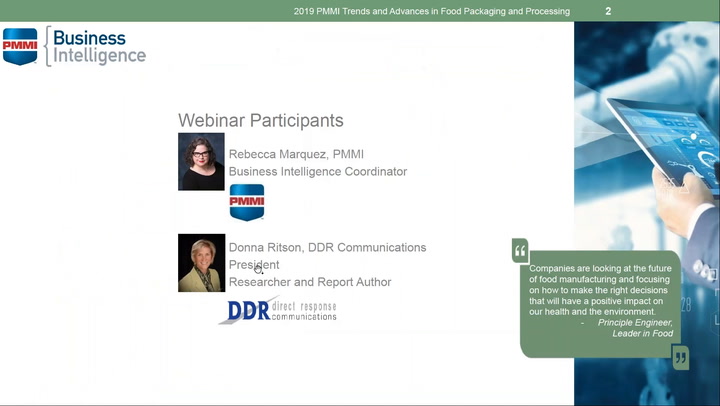This screenshot has width=720, height=406.
Task: Click Donna Ritson, DDR Communications text
Action: click(x=327, y=248)
